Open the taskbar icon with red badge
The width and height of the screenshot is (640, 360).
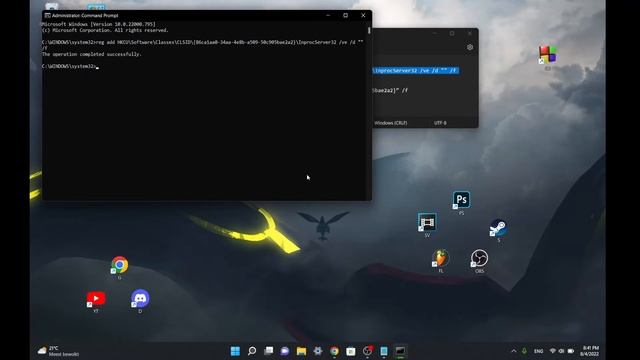click(367, 351)
